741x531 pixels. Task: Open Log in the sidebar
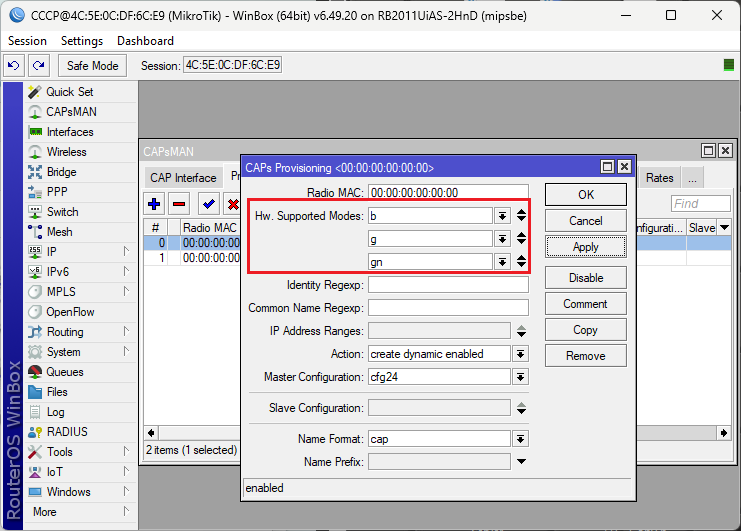55,412
